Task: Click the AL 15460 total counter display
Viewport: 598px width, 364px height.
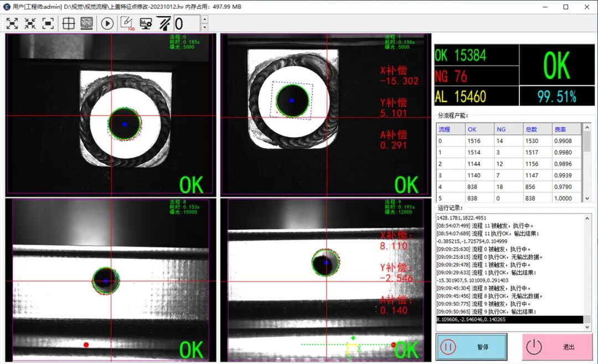Action: click(x=476, y=96)
